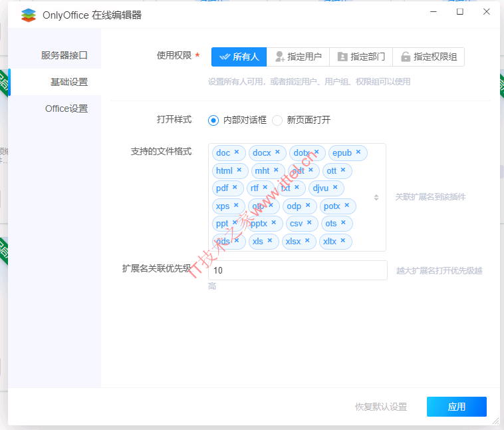Viewport: 504px width, 430px height.
Task: Select 新页面打开 open style radio
Action: click(x=277, y=120)
